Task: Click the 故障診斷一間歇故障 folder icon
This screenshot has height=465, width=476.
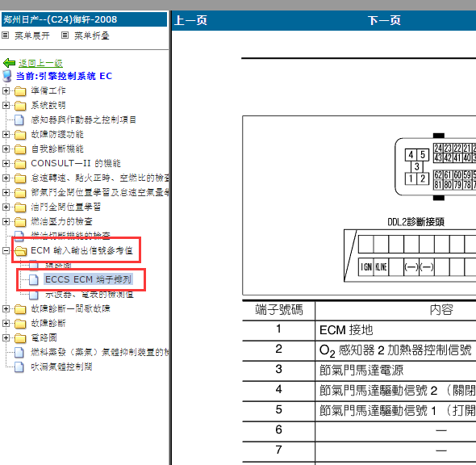Action: (x=20, y=309)
